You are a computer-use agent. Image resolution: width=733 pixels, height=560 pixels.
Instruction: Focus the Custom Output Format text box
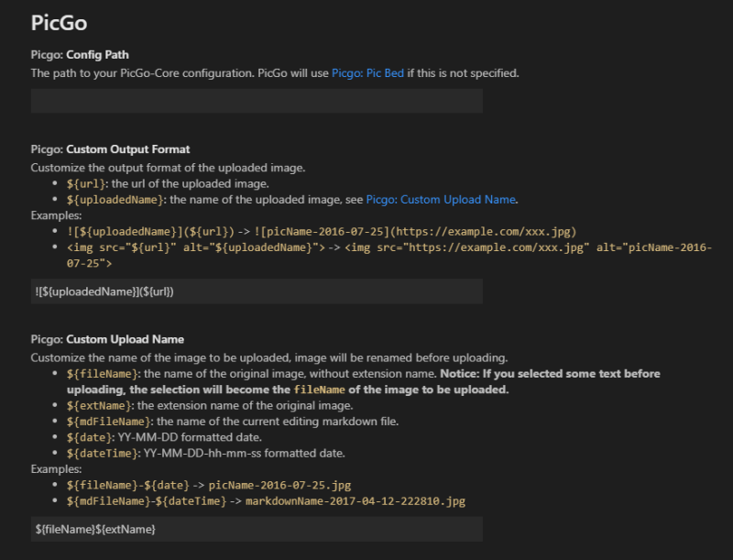coord(257,291)
